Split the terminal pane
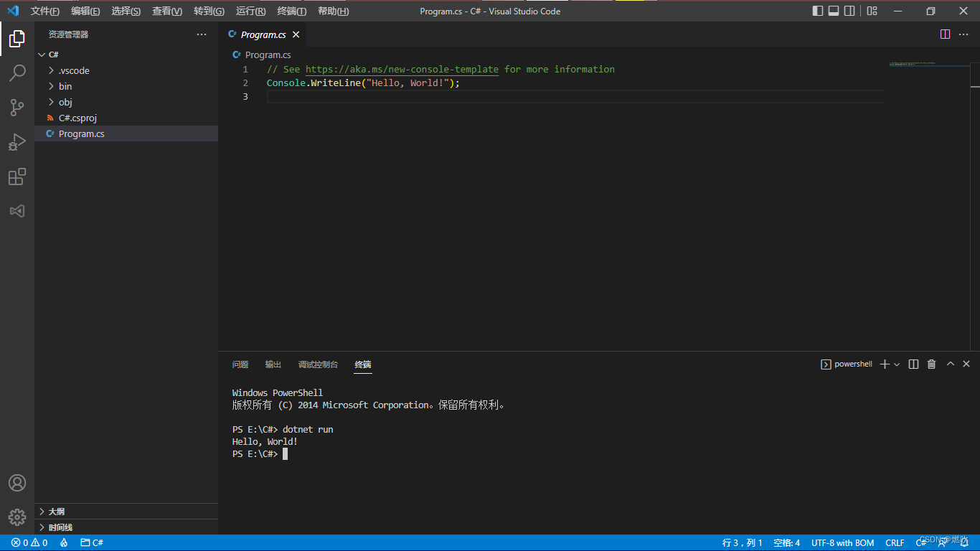Image resolution: width=980 pixels, height=551 pixels. [x=913, y=364]
